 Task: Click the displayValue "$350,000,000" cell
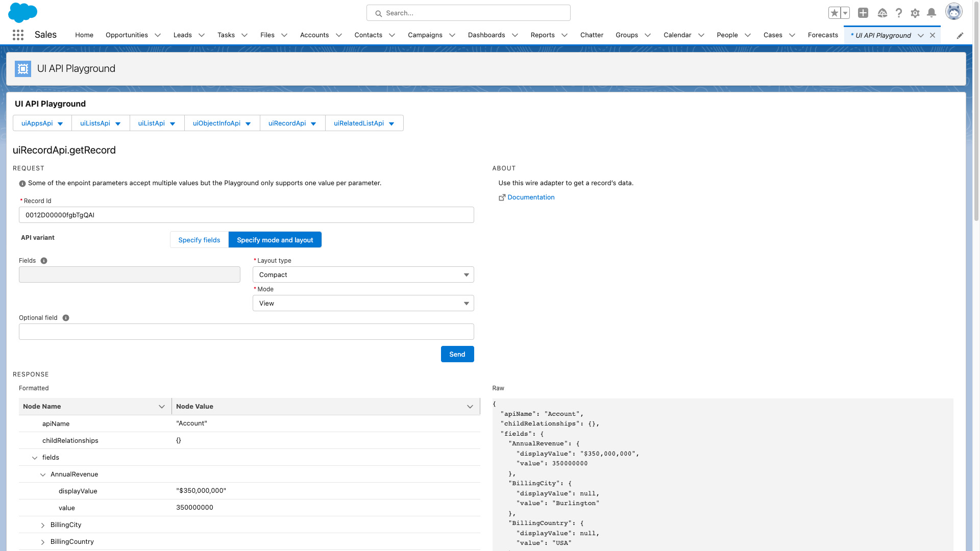coord(326,491)
